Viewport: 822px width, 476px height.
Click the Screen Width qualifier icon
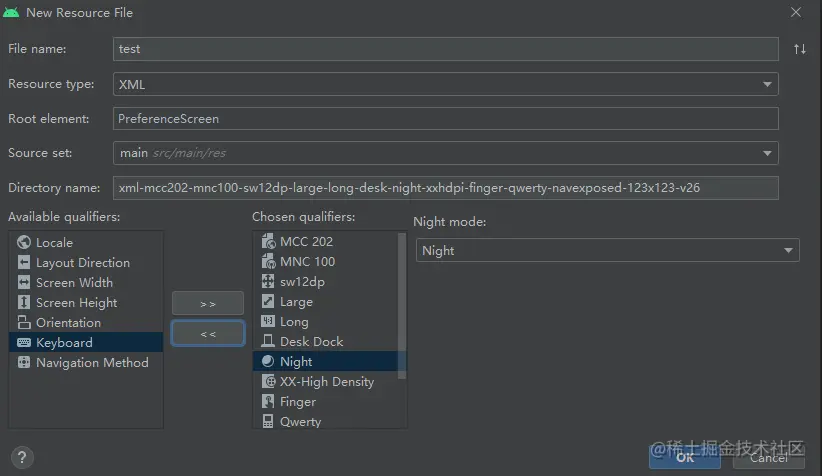pos(24,282)
